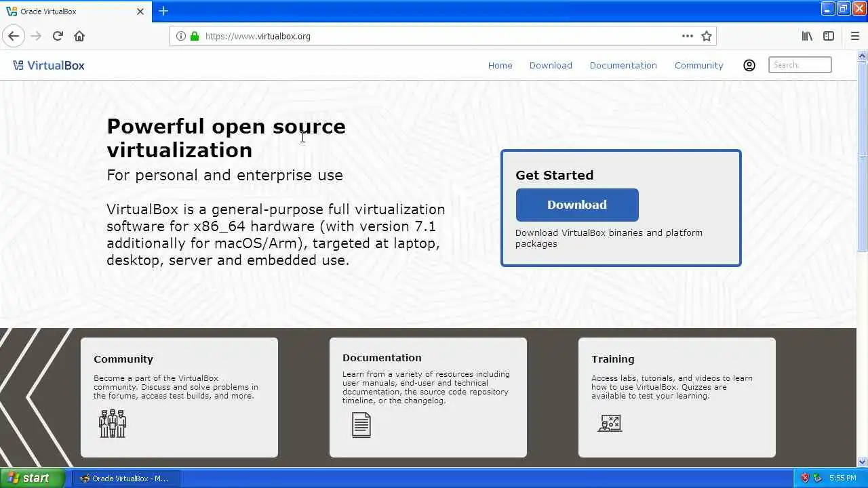Image resolution: width=868 pixels, height=488 pixels.
Task: Open the page actions three-dot menu
Action: [688, 36]
